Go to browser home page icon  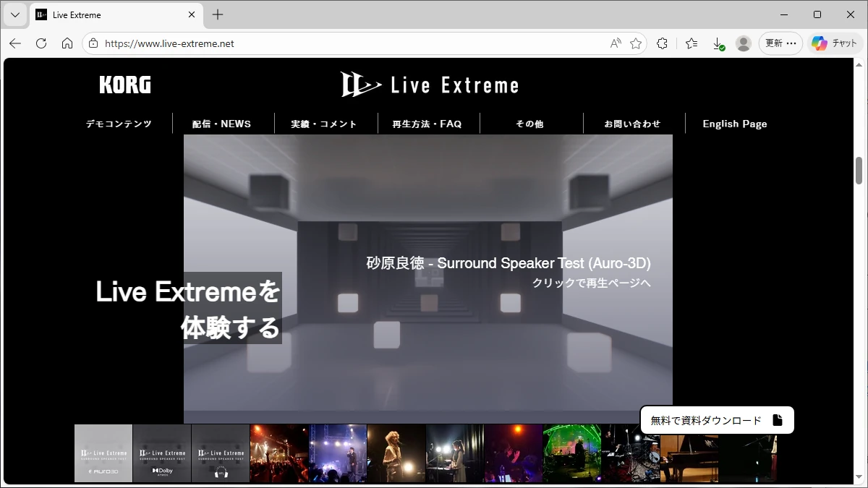pyautogui.click(x=67, y=43)
